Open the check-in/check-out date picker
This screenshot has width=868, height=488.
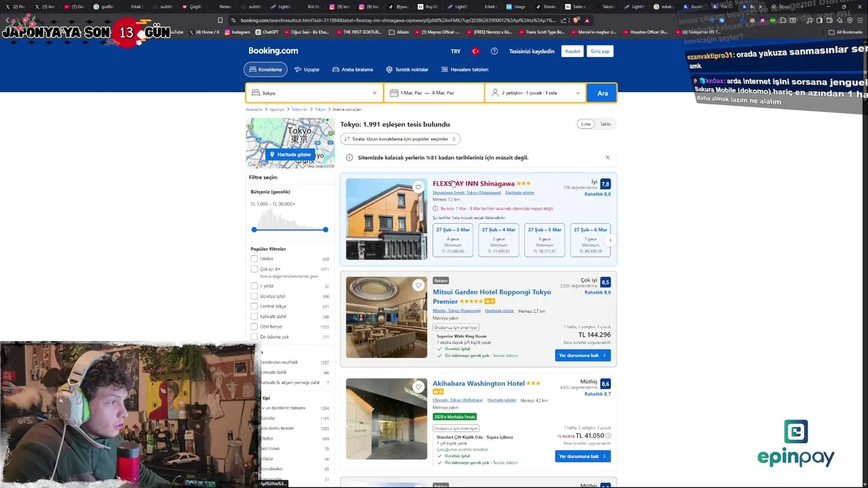coord(434,93)
